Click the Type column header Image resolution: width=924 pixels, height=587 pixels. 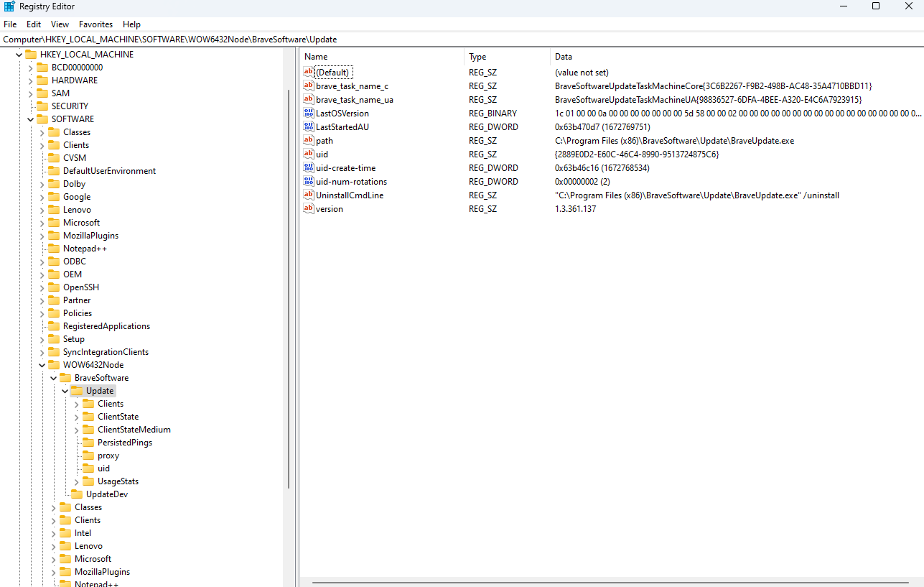point(508,57)
